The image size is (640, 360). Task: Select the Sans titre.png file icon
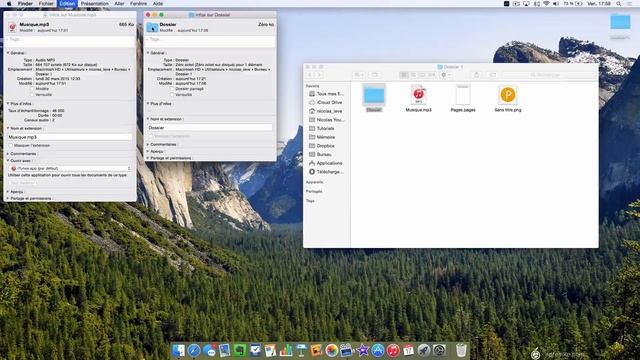508,95
